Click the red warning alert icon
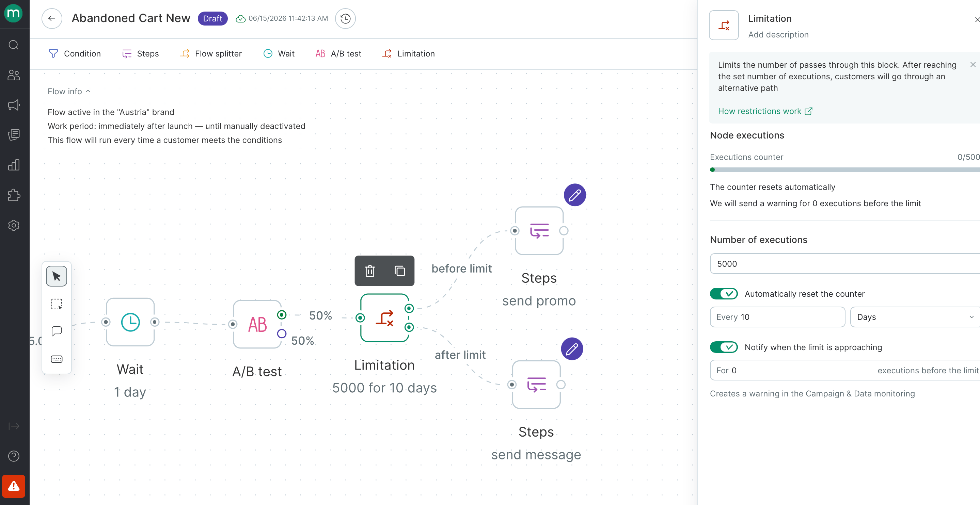 click(14, 486)
